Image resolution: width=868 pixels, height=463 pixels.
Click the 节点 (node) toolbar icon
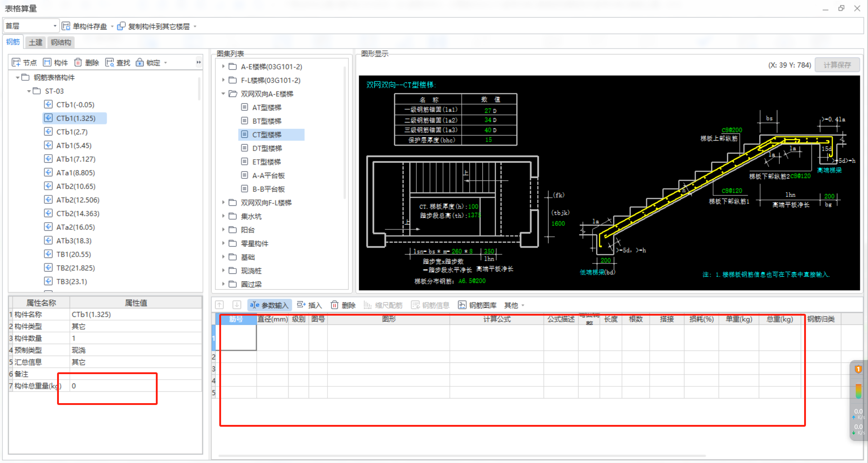16,63
